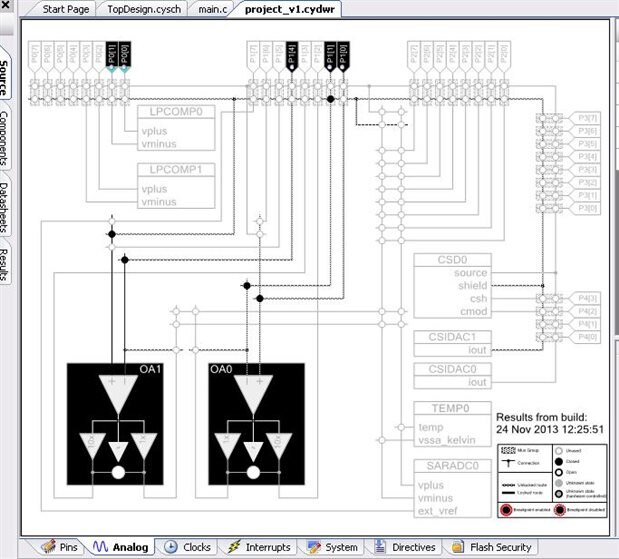Click the CSD0 block
This screenshot has height=559, width=619.
[x=452, y=286]
